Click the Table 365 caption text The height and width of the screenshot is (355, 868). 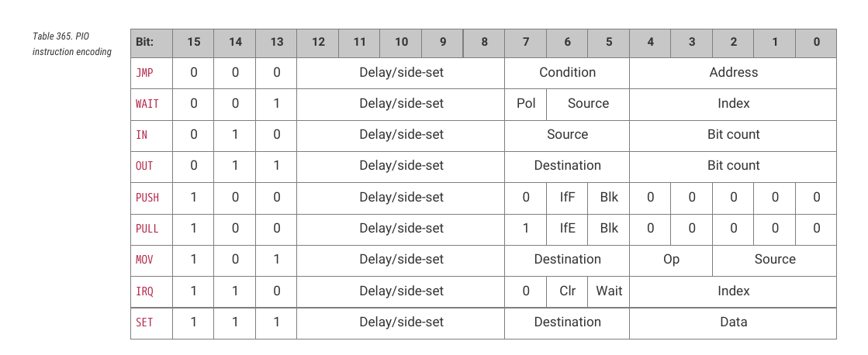(x=72, y=44)
